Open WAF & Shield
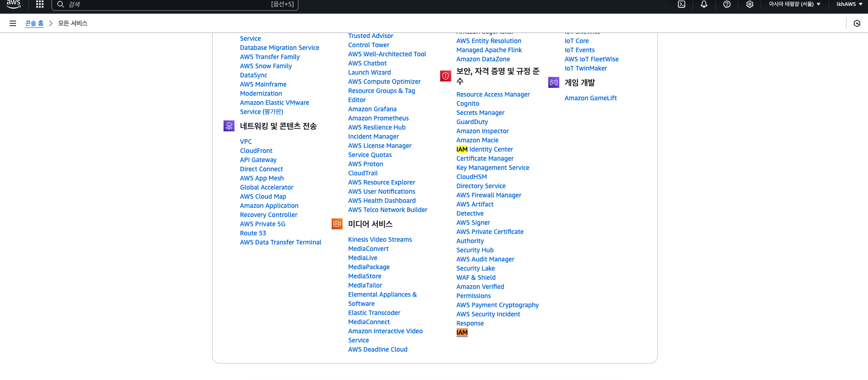The height and width of the screenshot is (380, 868). coord(476,277)
